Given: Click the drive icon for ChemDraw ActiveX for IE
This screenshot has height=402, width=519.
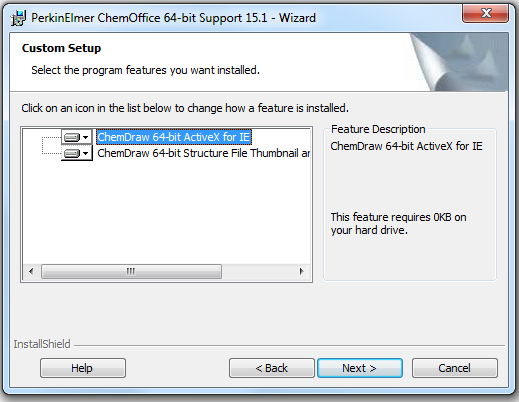Looking at the screenshot, I should [72, 137].
